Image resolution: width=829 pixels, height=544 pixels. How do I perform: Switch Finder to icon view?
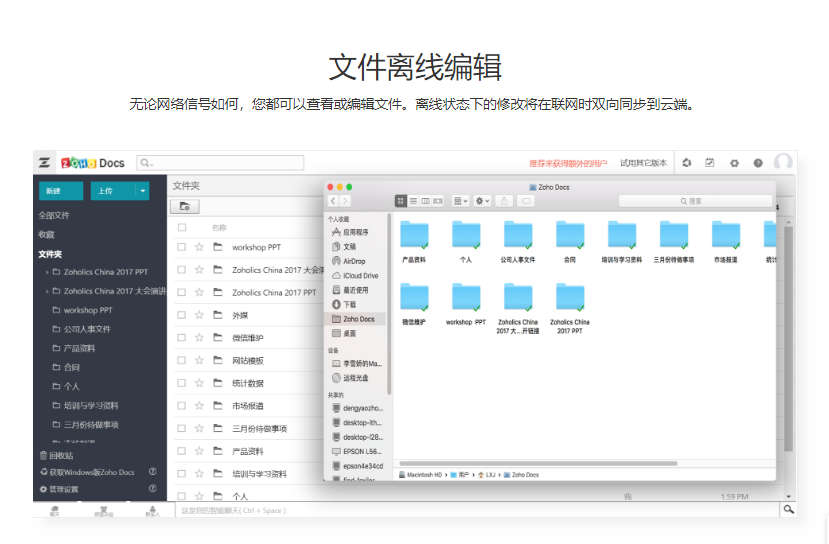(x=401, y=201)
